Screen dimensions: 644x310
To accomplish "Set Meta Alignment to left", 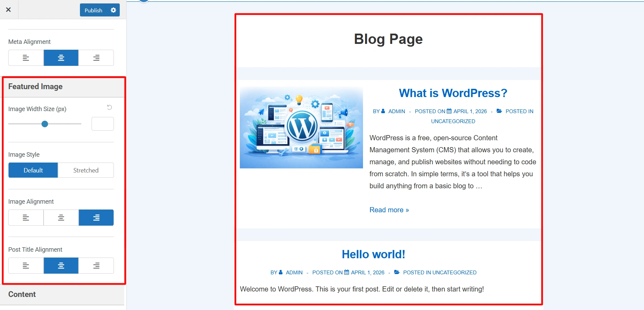I will 26,58.
